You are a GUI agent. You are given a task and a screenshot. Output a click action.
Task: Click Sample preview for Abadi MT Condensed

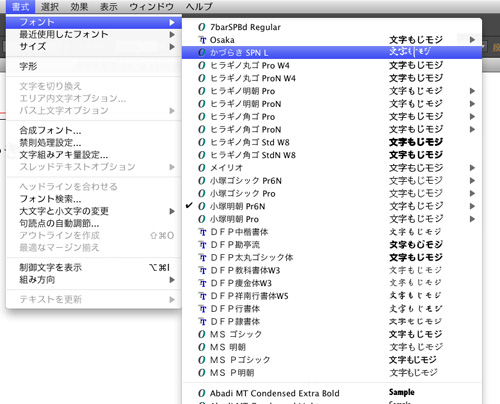coord(402,392)
